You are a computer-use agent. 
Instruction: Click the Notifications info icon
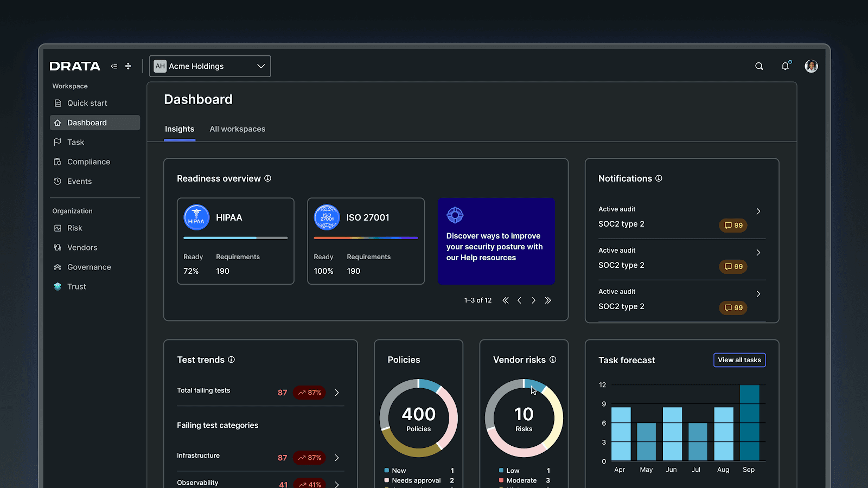659,178
